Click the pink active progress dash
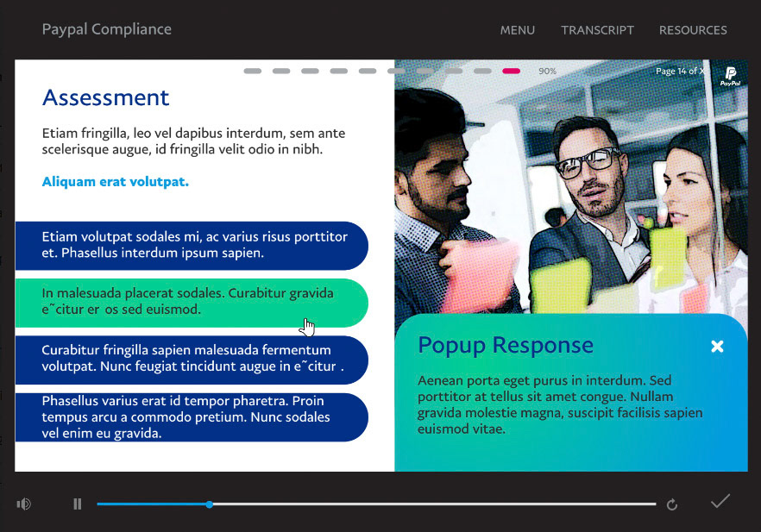The width and height of the screenshot is (761, 532). pyautogui.click(x=511, y=71)
